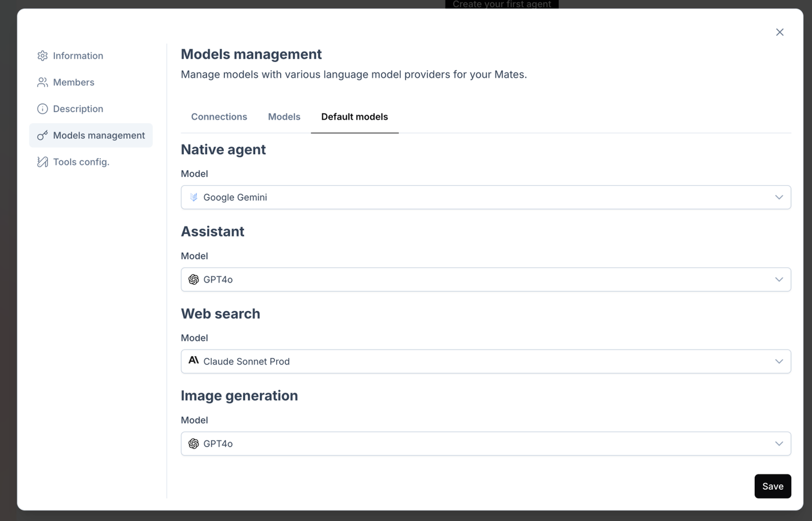Expand the Web search model dropdown chevron
The height and width of the screenshot is (521, 812).
(779, 361)
